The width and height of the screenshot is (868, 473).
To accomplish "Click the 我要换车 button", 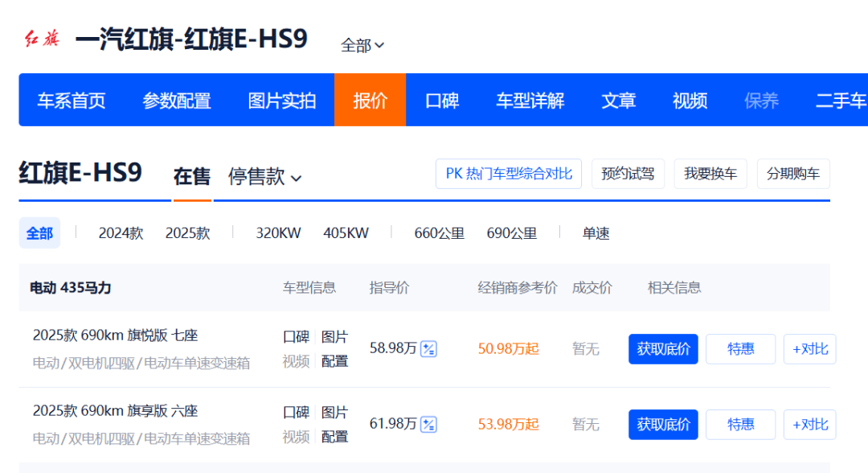I will pyautogui.click(x=710, y=174).
